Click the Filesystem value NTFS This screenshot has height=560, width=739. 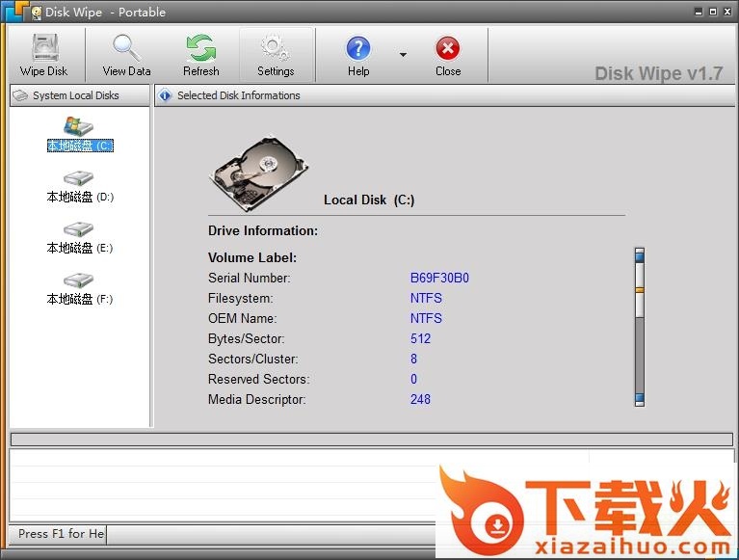pos(426,299)
